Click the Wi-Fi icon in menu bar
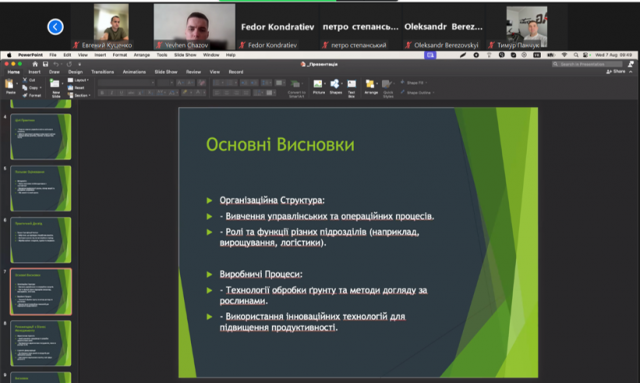640x383 pixels. [564, 55]
